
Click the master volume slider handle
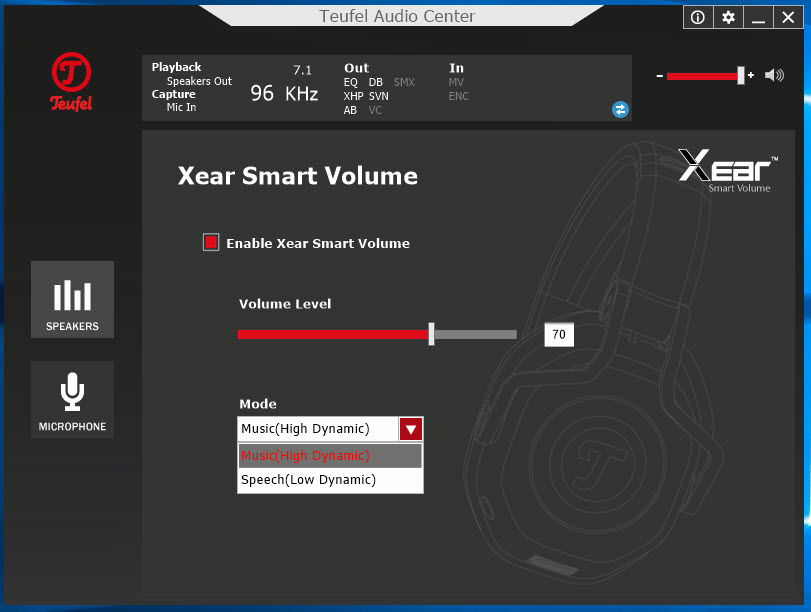(741, 76)
